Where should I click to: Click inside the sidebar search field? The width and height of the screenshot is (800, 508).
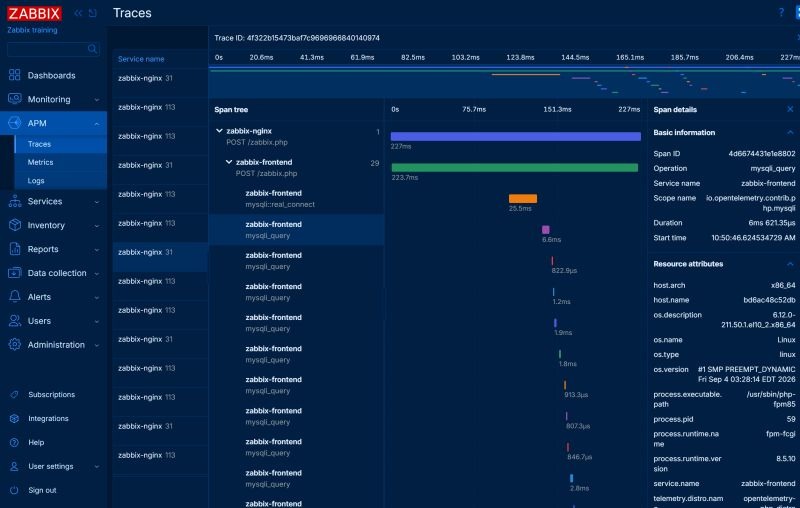click(47, 49)
